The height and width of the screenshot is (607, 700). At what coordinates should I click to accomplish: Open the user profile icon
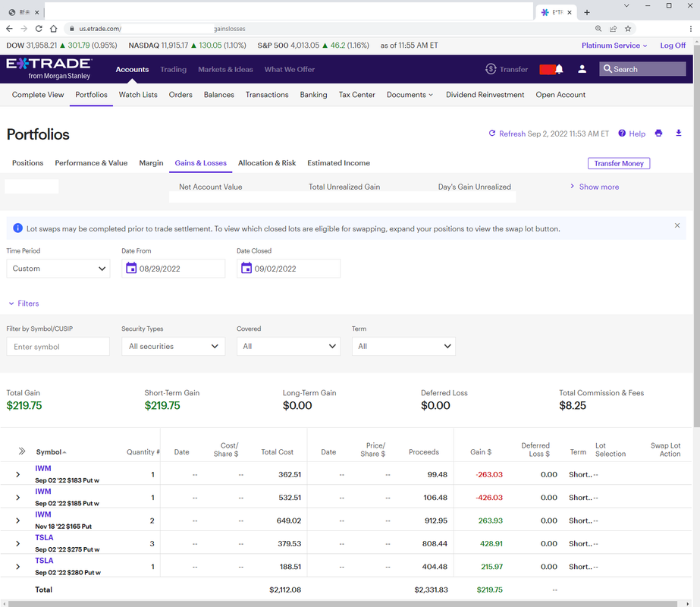tap(582, 69)
